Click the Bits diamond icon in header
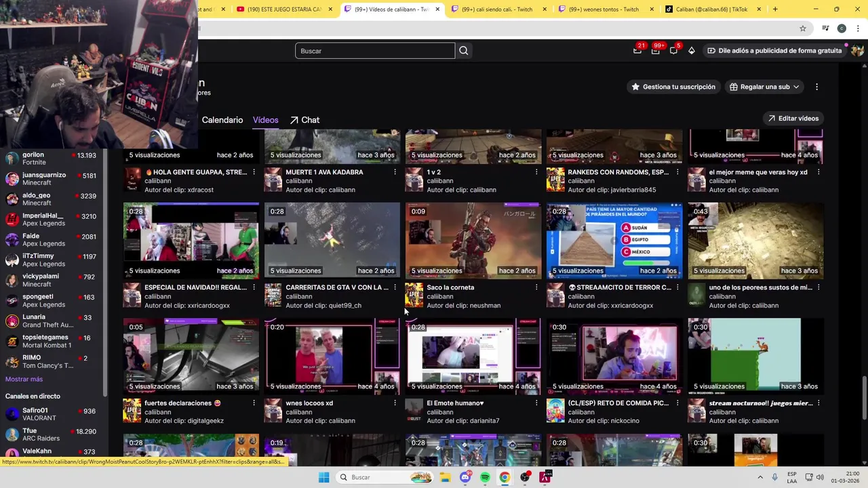The width and height of the screenshot is (868, 488). [x=692, y=50]
